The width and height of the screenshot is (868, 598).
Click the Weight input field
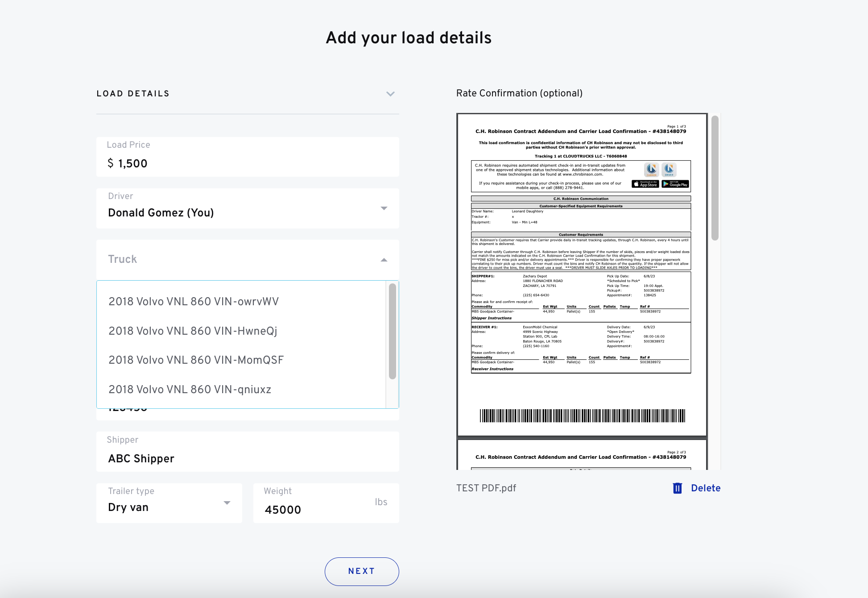tap(326, 503)
